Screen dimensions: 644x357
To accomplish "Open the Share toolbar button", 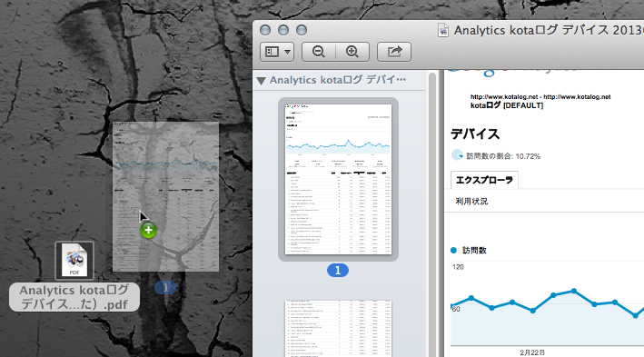I will point(394,52).
